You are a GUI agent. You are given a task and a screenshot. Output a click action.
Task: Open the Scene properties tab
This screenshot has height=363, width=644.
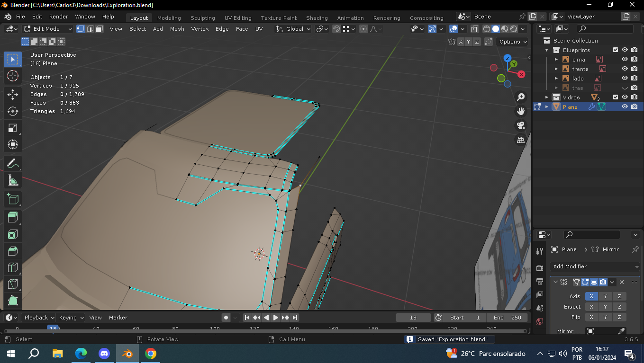coord(540,308)
